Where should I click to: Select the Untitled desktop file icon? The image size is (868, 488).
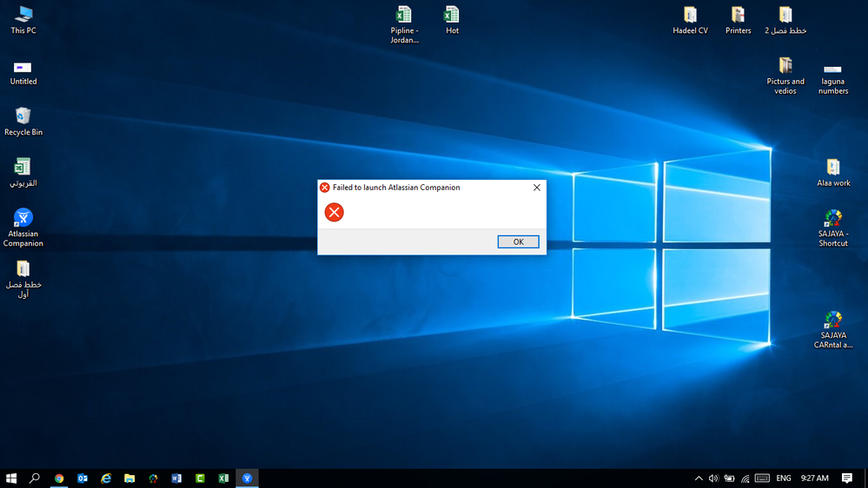pyautogui.click(x=23, y=72)
